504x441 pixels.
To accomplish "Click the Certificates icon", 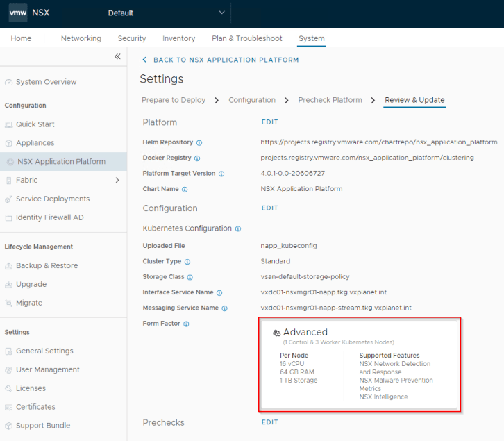I will click(9, 407).
